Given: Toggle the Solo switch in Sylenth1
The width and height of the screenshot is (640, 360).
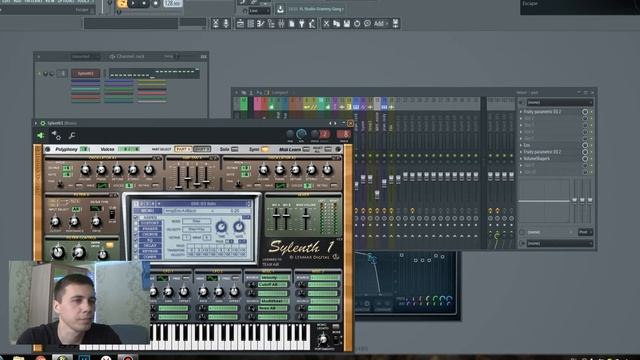Looking at the screenshot, I should pyautogui.click(x=235, y=149).
